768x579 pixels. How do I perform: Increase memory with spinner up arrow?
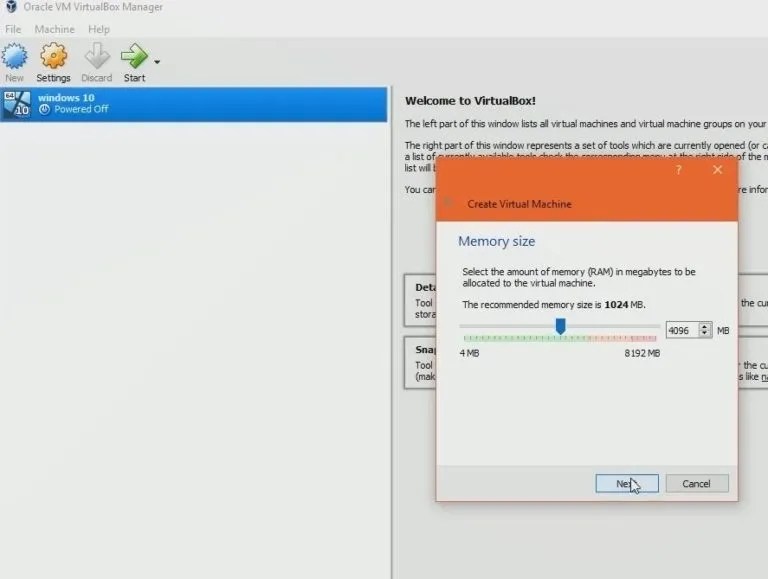pyautogui.click(x=704, y=327)
